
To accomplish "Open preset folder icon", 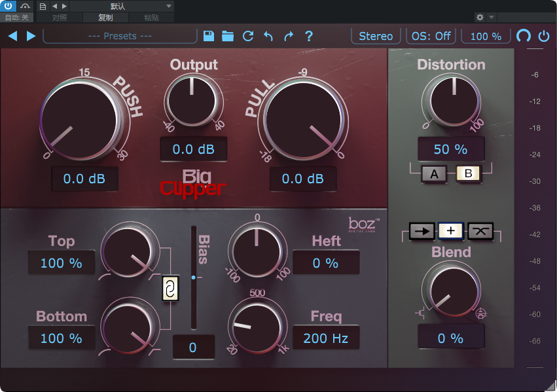I will coord(228,36).
